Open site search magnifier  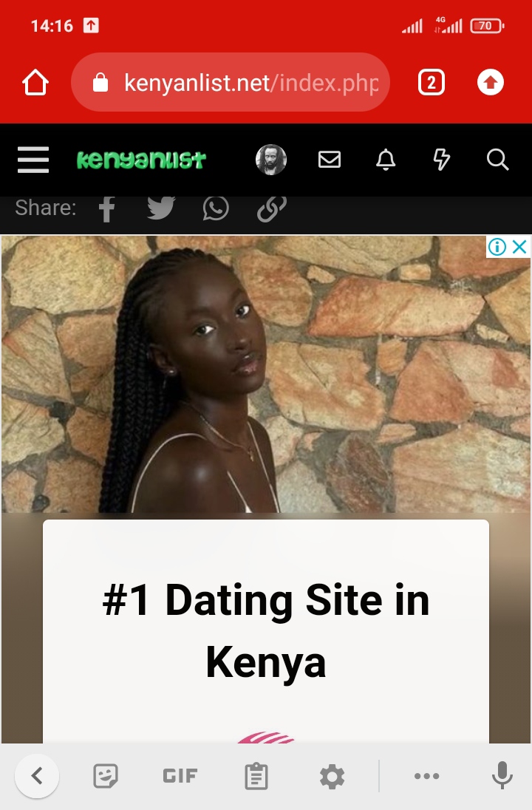(x=498, y=160)
